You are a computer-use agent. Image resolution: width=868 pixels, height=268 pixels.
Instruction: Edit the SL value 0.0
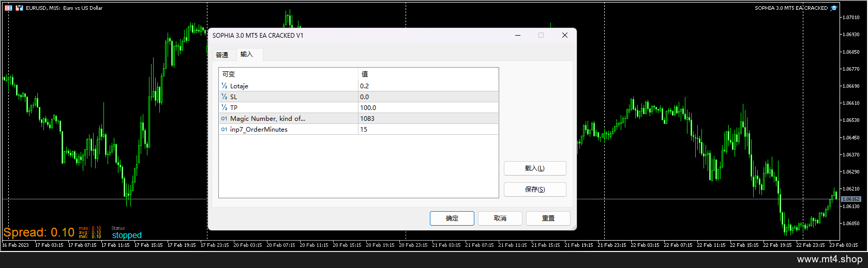pos(428,97)
